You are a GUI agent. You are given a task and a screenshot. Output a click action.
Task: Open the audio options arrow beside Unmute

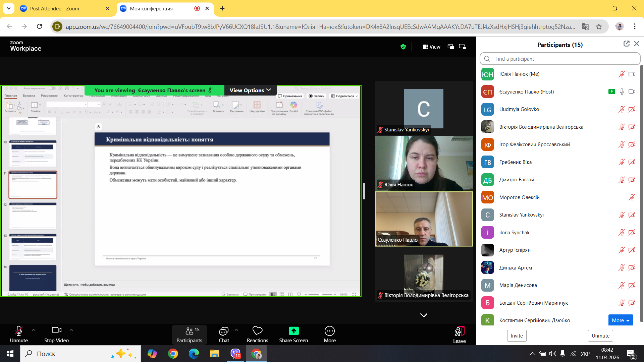(x=34, y=330)
